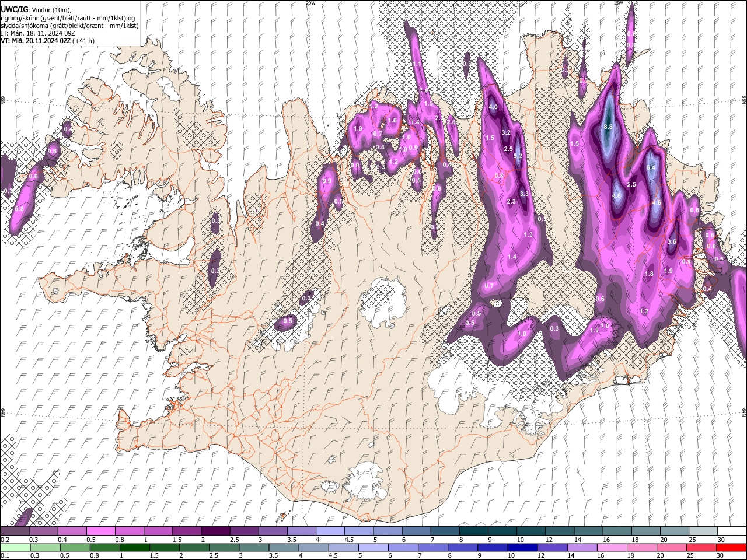Click the 4.0 precipitation value label
The image size is (747, 560).
(x=493, y=107)
